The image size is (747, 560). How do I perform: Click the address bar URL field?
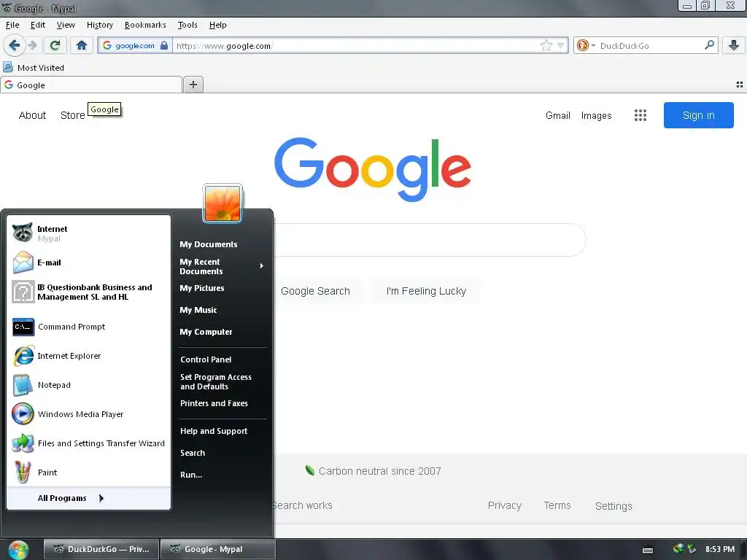[357, 46]
